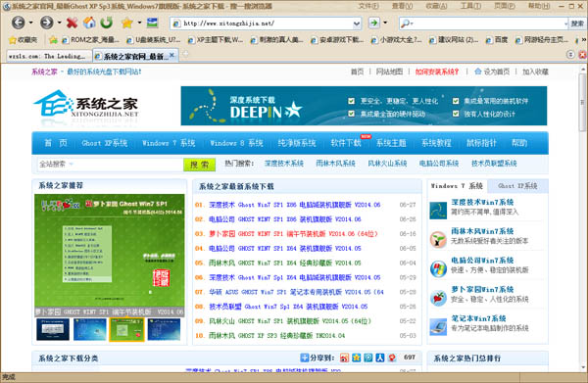Open the 全站搜索 scope dropdown
Screen dimensions: 588x383
point(72,164)
